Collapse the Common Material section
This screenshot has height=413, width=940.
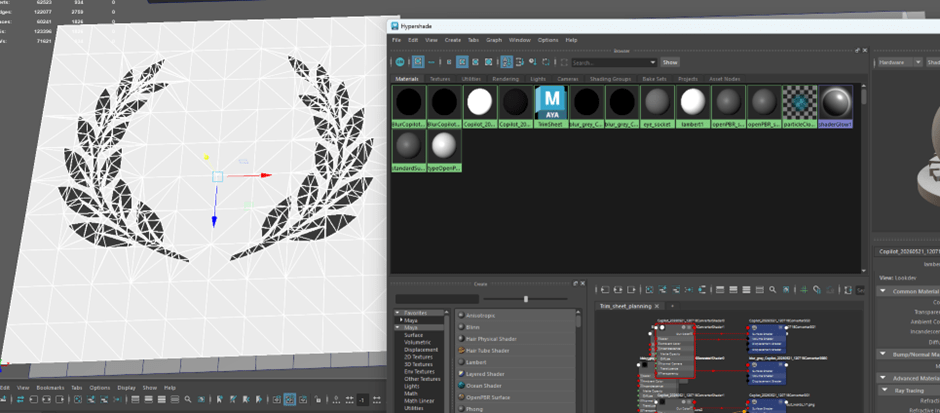click(884, 291)
